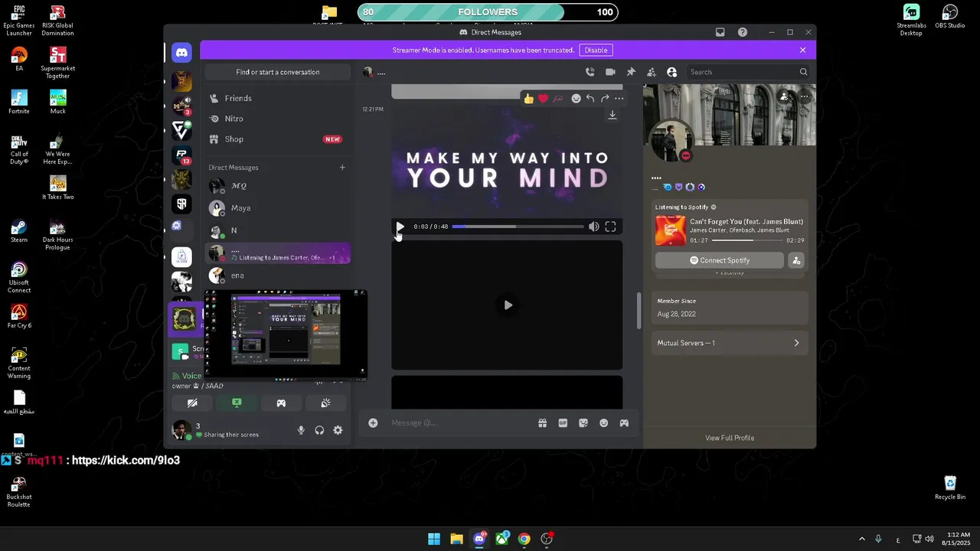Hide the user profile panel

pos(671,72)
